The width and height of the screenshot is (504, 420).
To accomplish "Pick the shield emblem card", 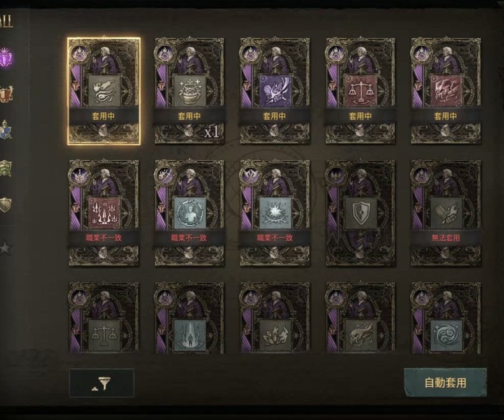I will [360, 214].
